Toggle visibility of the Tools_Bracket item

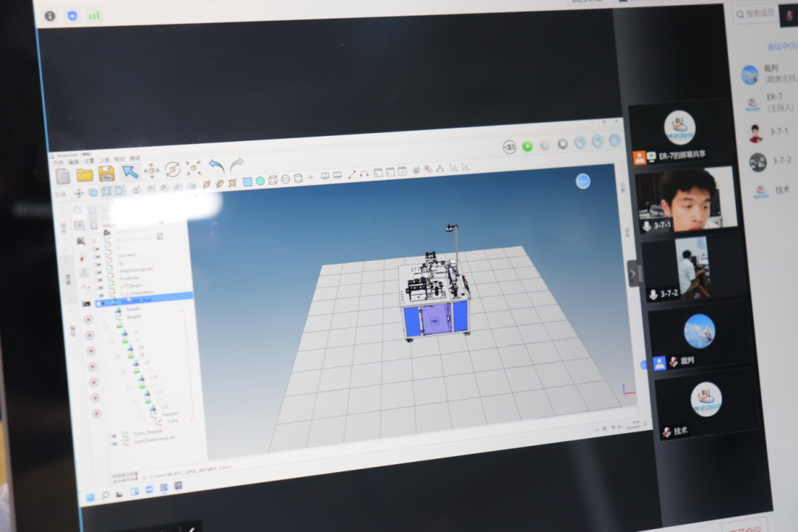pos(114,436)
